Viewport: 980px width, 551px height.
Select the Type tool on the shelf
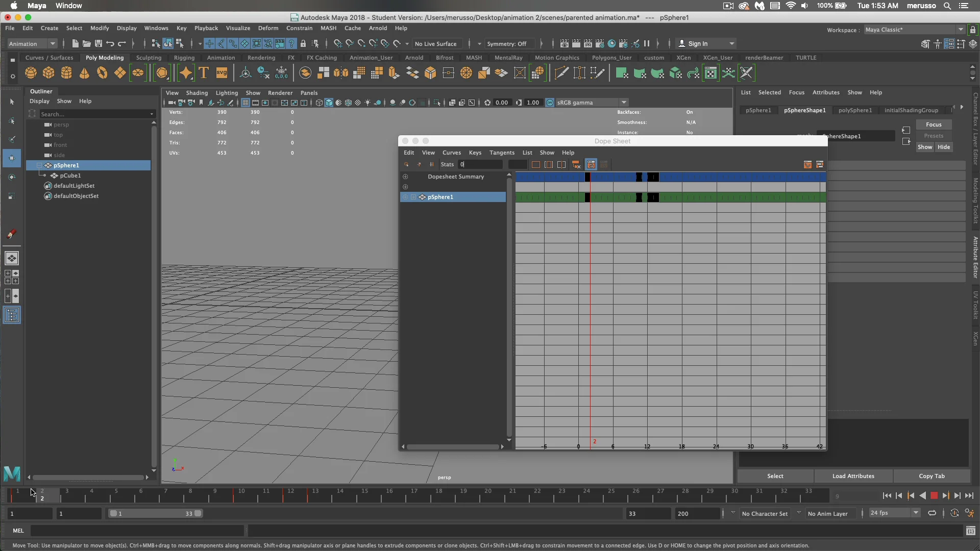(x=204, y=73)
